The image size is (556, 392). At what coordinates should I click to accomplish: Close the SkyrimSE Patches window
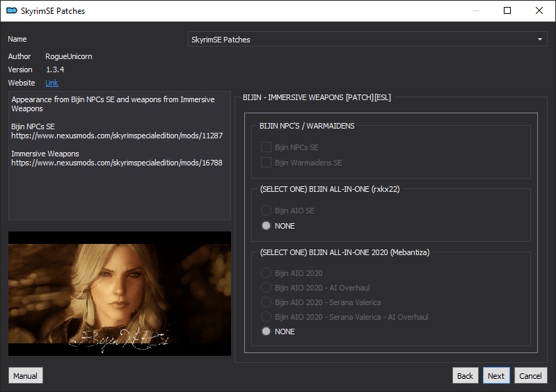[x=539, y=10]
